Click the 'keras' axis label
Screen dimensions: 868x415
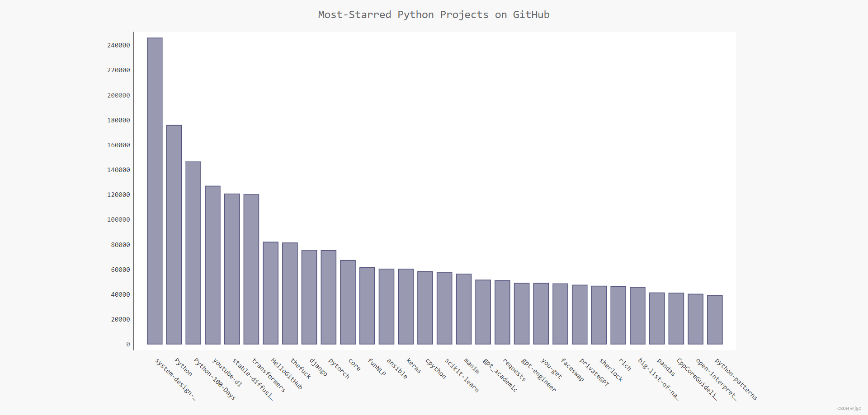414,366
